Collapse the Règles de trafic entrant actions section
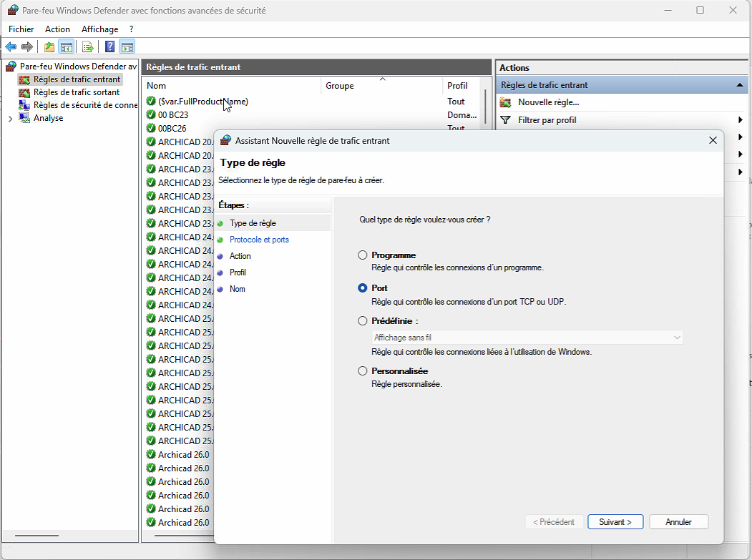This screenshot has width=752, height=560. (x=740, y=85)
